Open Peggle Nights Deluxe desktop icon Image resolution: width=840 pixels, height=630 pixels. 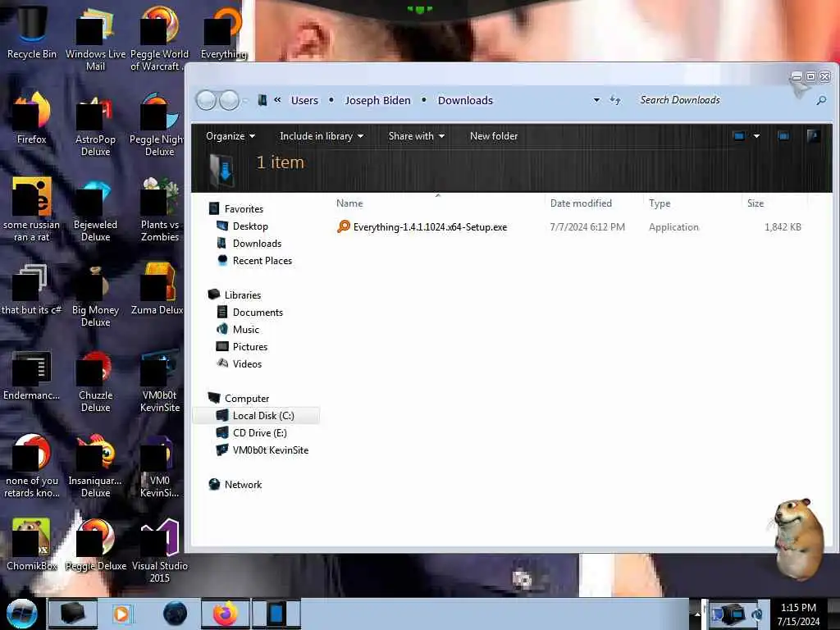tap(157, 125)
